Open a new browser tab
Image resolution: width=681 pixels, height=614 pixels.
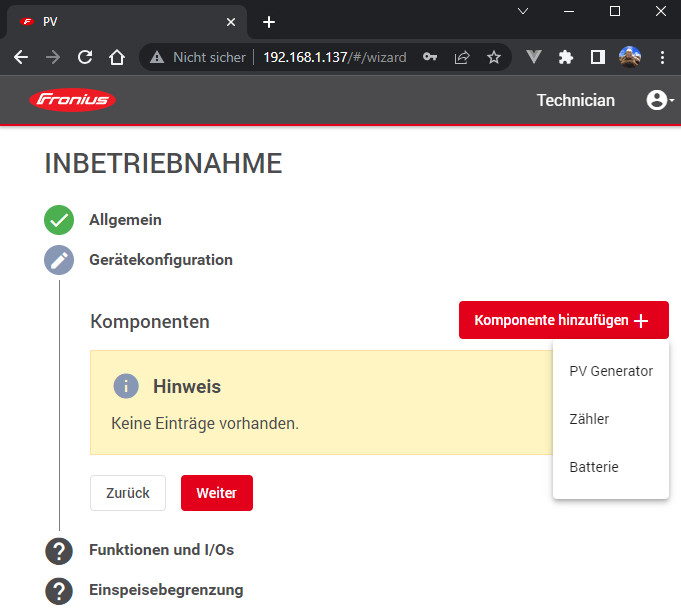coord(268,22)
